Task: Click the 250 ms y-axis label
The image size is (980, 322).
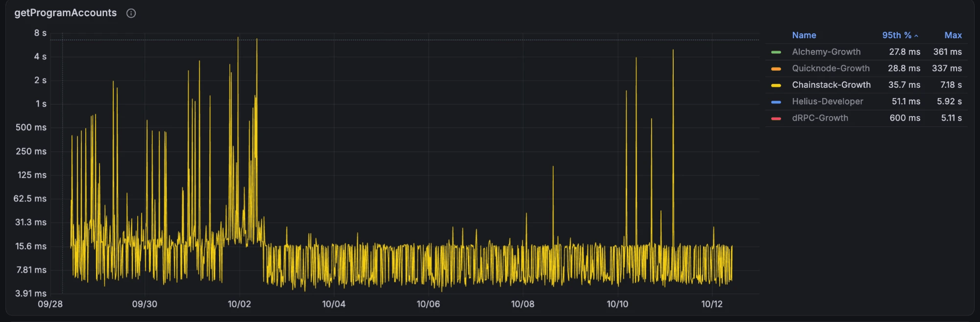Action: coord(31,151)
